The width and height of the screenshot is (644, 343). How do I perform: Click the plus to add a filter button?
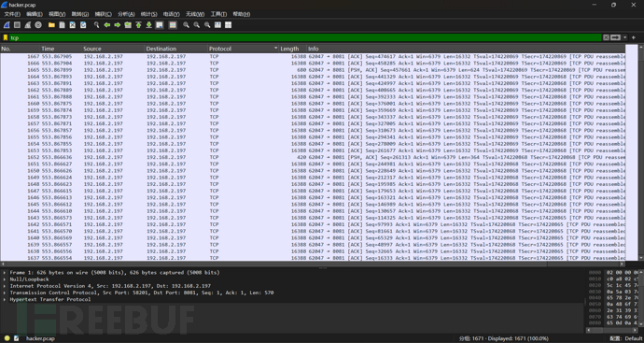click(x=634, y=37)
